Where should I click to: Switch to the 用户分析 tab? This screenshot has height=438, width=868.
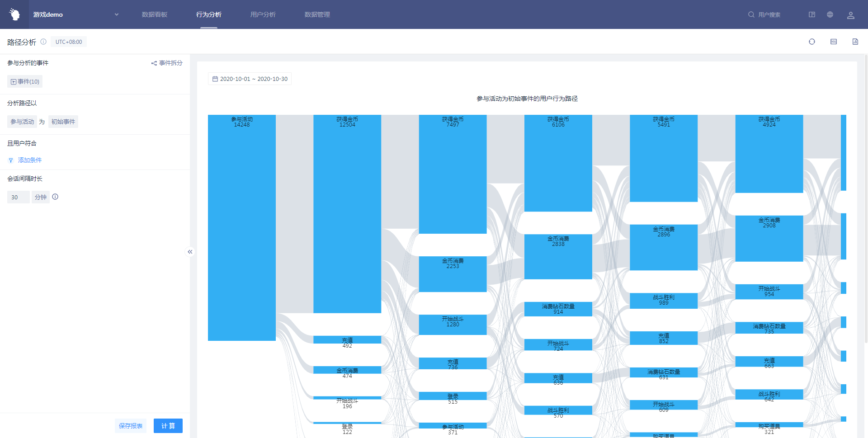coord(263,14)
